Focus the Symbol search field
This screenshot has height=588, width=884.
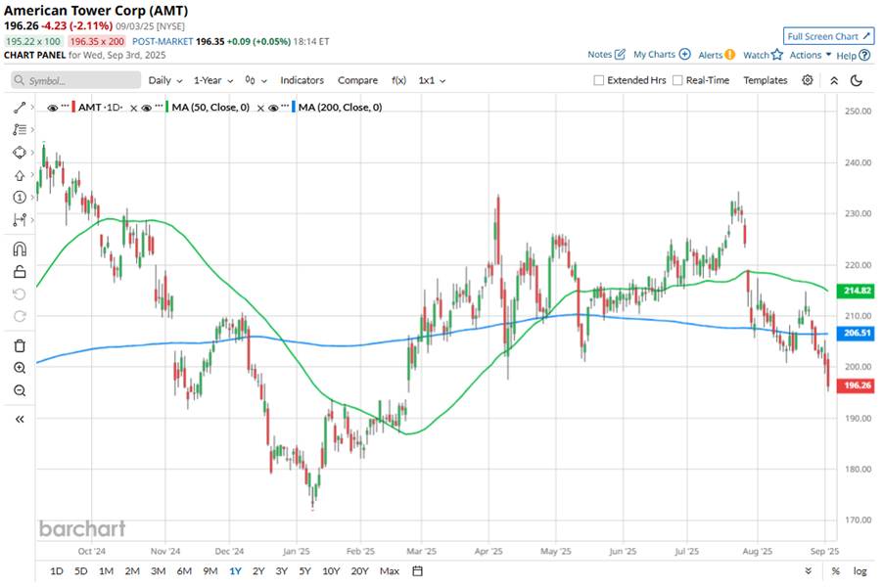76,80
